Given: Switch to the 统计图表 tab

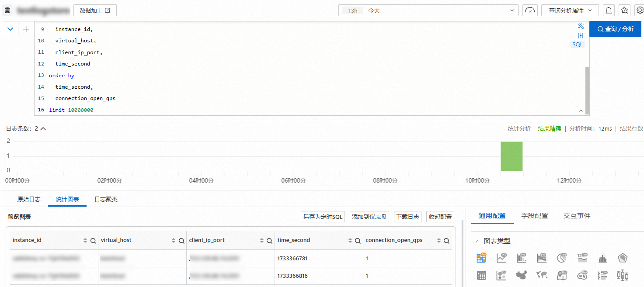Looking at the screenshot, I should coord(67,199).
